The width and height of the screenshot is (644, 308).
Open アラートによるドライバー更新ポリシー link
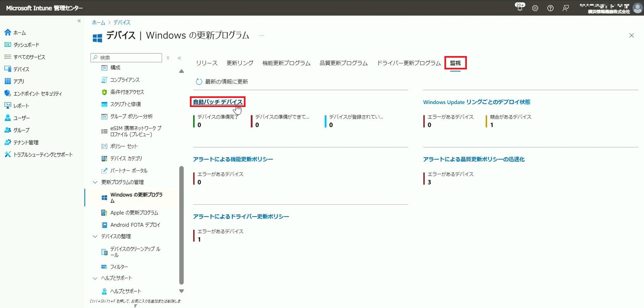tap(241, 217)
